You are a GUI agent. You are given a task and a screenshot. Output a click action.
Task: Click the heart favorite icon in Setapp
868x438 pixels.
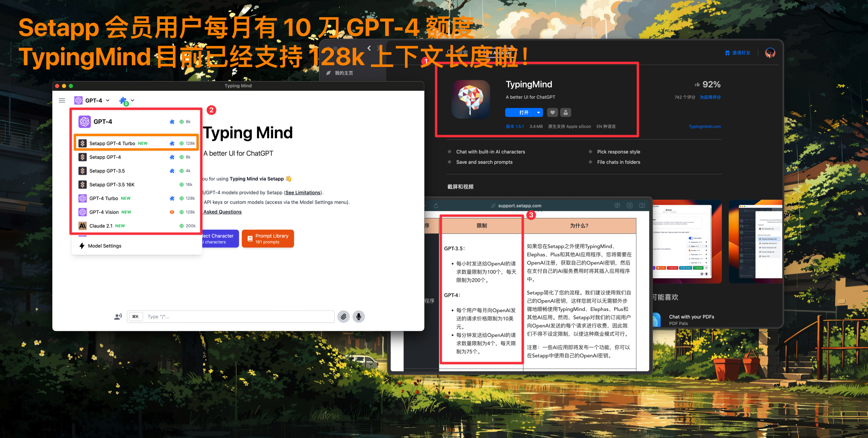click(552, 112)
